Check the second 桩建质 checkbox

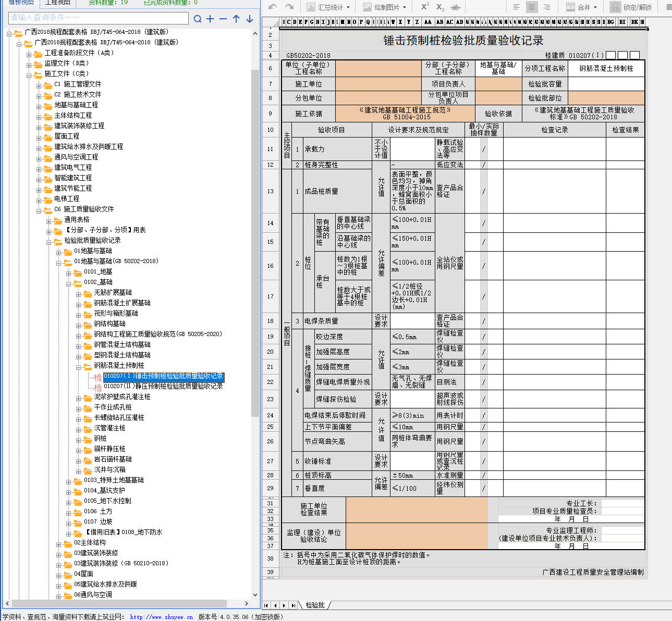(622, 55)
